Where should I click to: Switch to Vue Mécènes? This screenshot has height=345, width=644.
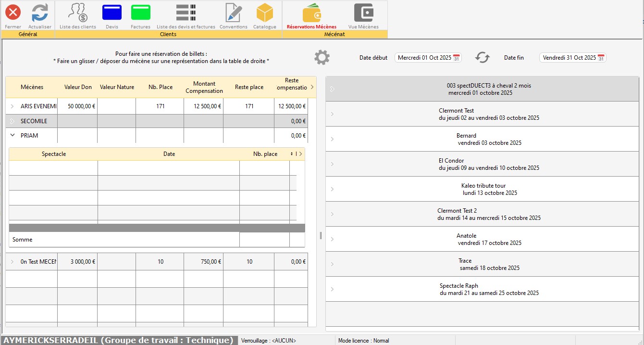click(363, 13)
